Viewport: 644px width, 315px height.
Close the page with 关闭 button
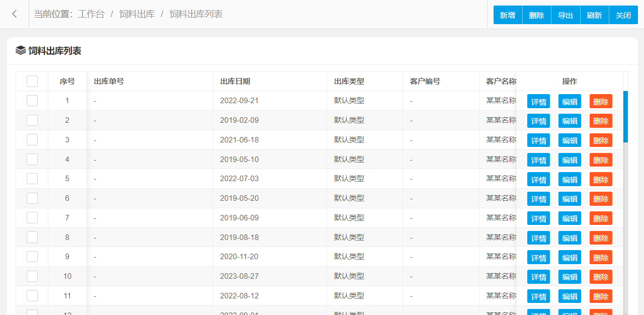623,15
